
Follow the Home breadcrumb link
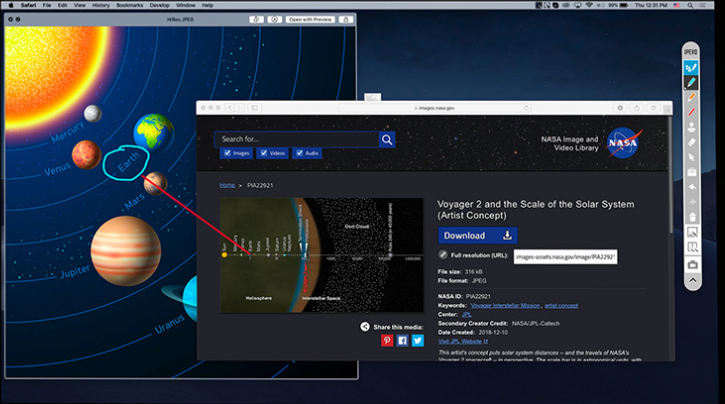coord(228,185)
